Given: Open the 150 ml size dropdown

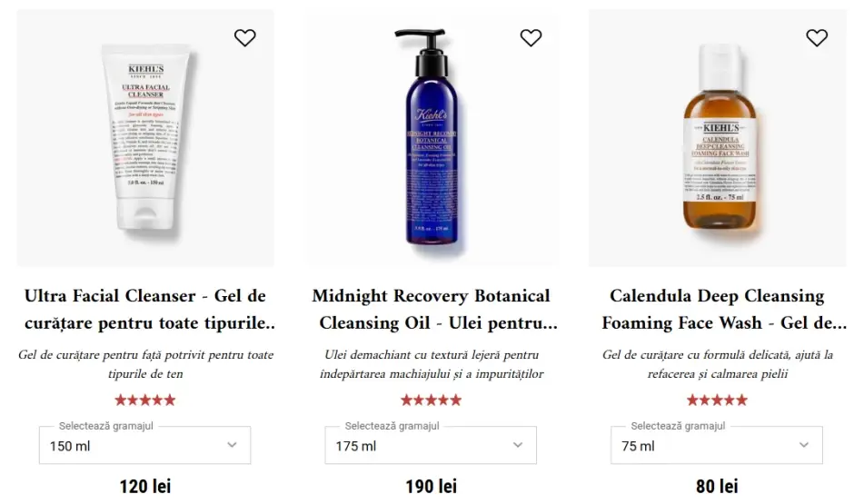Looking at the screenshot, I should tap(144, 445).
